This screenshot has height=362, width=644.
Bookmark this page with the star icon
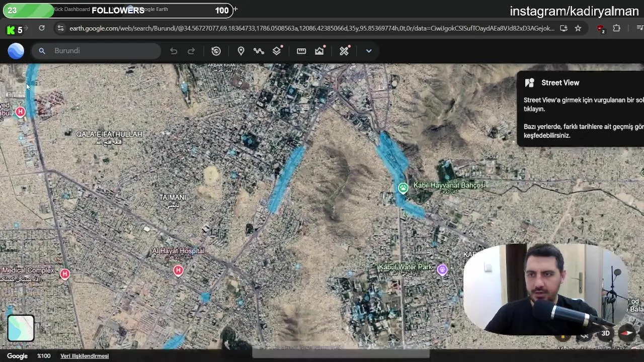point(578,29)
